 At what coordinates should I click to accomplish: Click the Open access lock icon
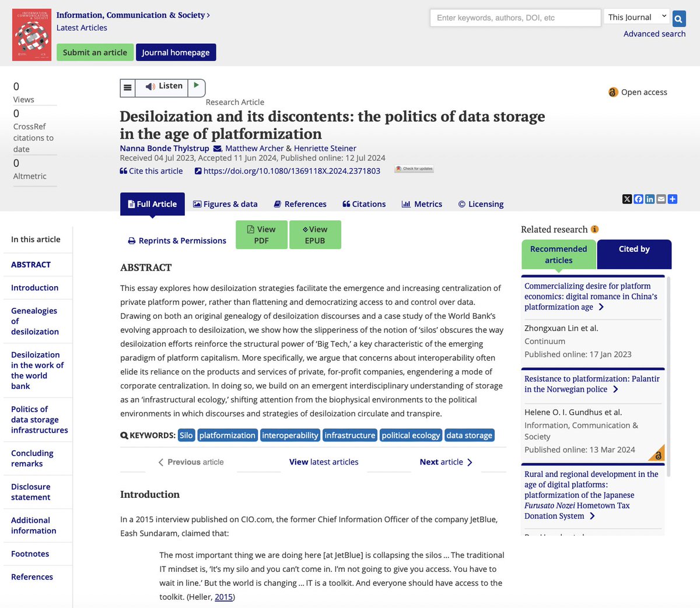(613, 92)
